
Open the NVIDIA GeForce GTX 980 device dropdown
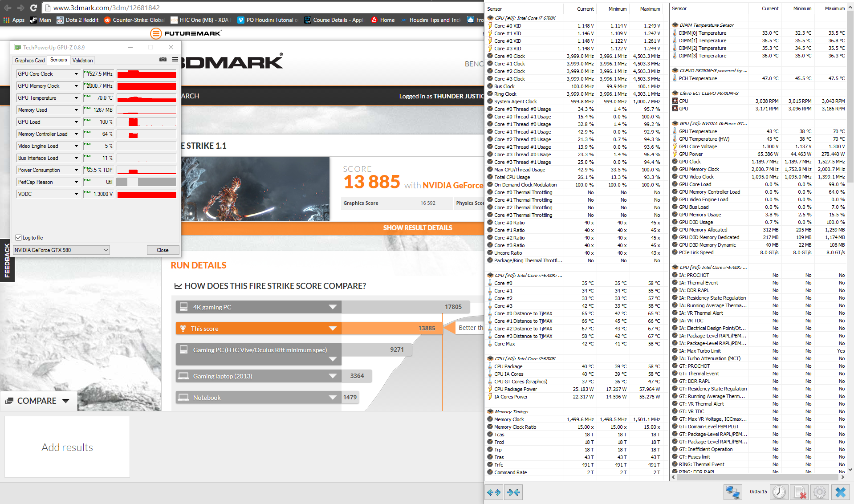61,250
